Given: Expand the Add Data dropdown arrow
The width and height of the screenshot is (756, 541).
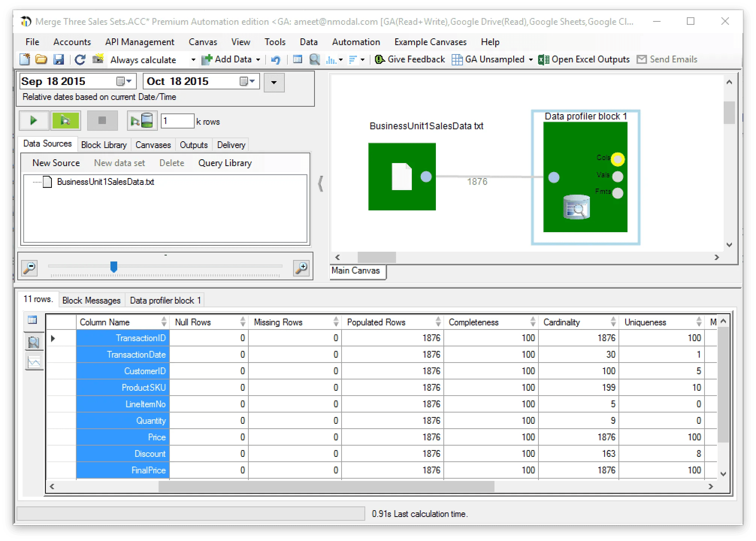Looking at the screenshot, I should [x=258, y=60].
